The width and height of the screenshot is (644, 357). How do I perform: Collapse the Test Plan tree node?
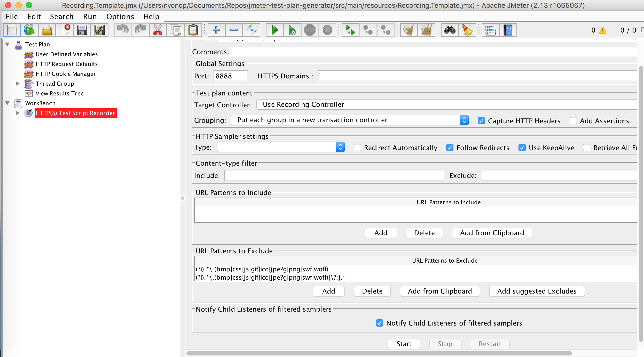click(x=7, y=44)
